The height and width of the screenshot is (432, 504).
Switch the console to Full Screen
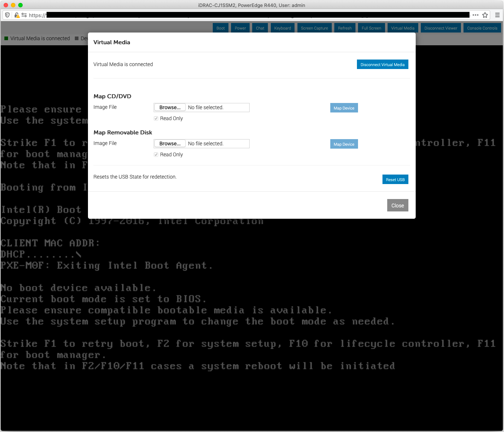[371, 28]
